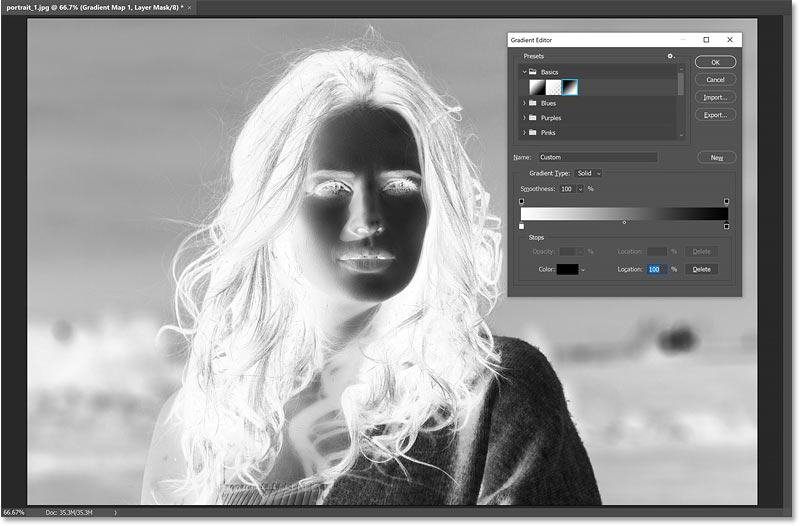Viewport: 802px width, 526px height.
Task: Click the Pinks folder icon
Action: pos(532,133)
